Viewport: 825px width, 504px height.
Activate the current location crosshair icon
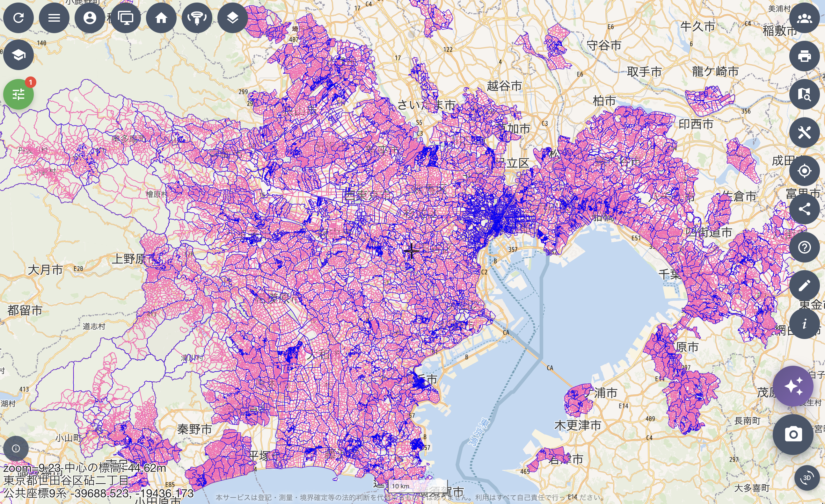(x=805, y=171)
